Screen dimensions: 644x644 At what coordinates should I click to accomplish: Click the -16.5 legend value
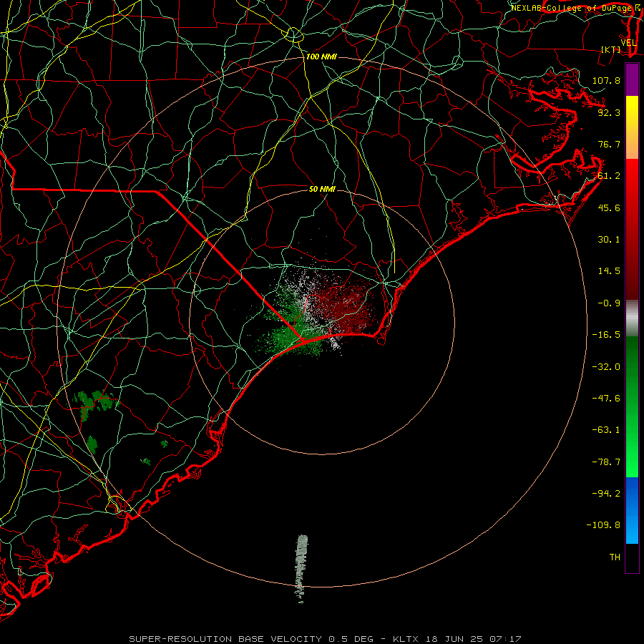click(x=606, y=335)
